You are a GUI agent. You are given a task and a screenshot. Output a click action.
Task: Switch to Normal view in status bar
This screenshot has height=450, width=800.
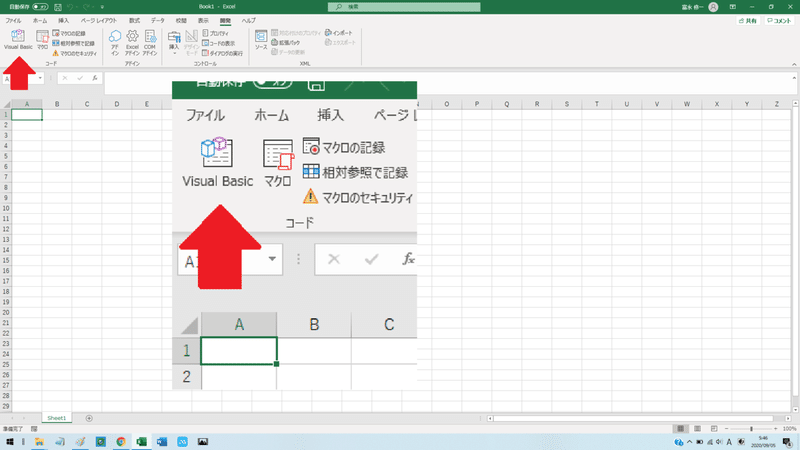pyautogui.click(x=680, y=429)
